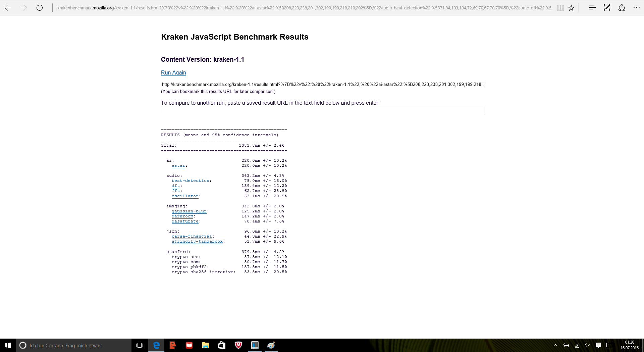Click the Total 1381.8ms result text

tap(222, 146)
